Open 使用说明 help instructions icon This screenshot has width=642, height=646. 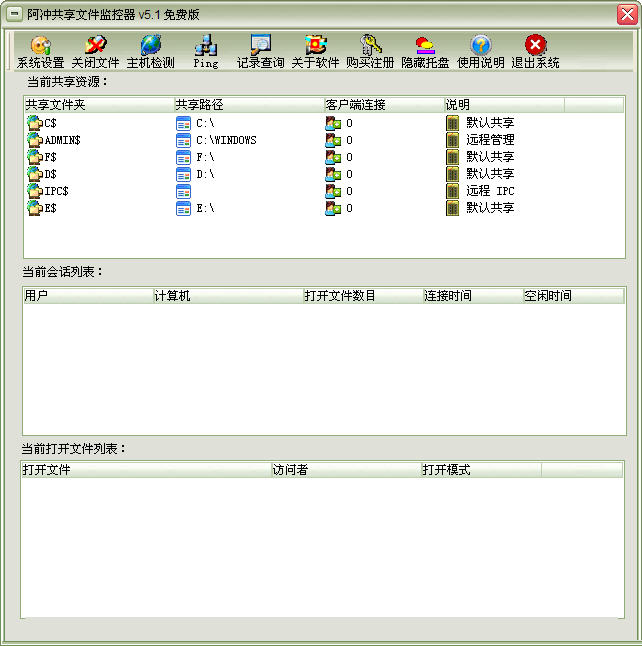480,45
